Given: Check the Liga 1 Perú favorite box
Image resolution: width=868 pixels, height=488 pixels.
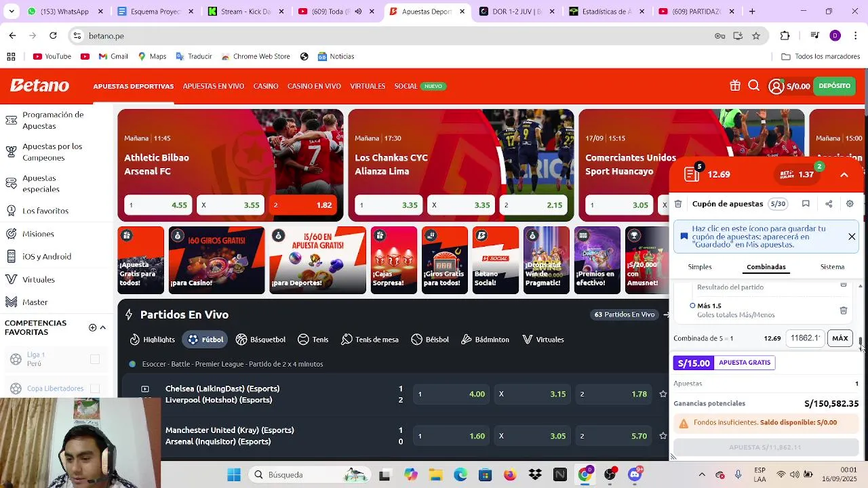Looking at the screenshot, I should [95, 359].
